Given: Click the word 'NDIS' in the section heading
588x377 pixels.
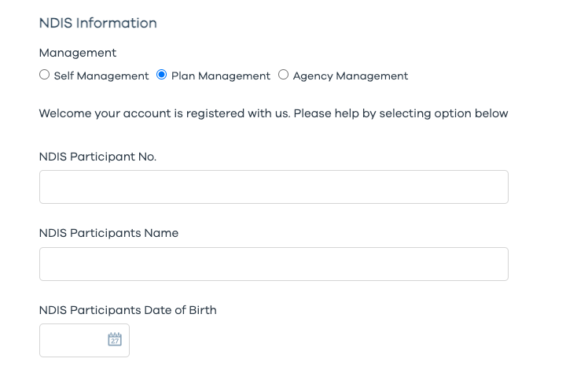Looking at the screenshot, I should [55, 23].
